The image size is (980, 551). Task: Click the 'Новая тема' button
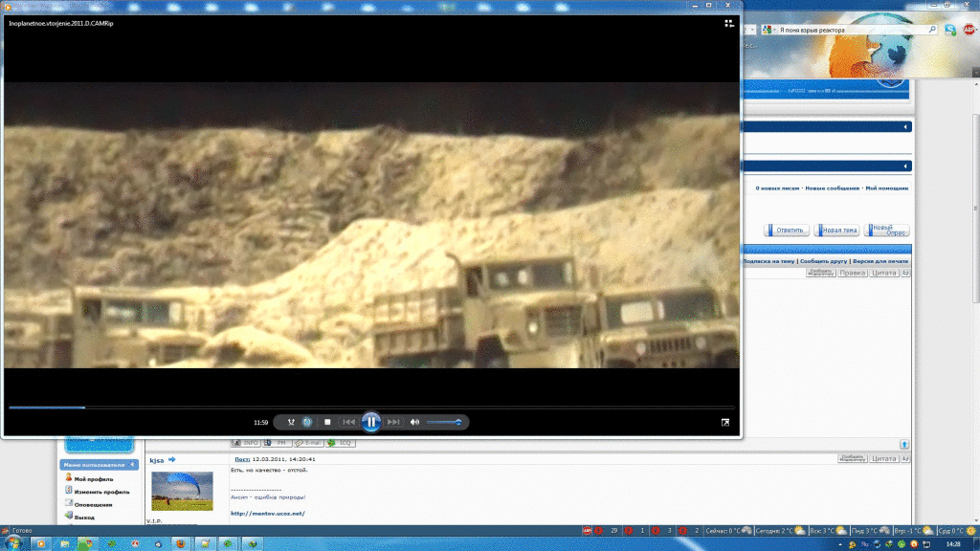pos(836,230)
